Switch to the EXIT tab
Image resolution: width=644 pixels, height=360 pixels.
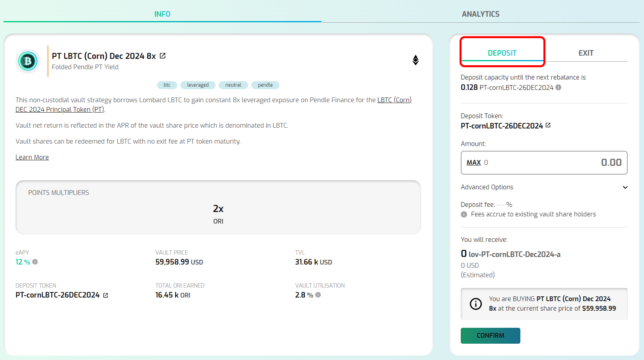[x=586, y=53]
